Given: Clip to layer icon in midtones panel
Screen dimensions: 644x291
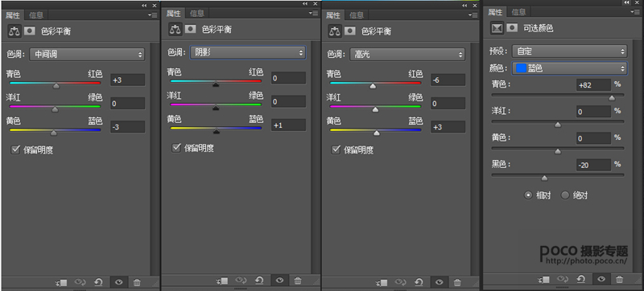Looking at the screenshot, I should (61, 282).
